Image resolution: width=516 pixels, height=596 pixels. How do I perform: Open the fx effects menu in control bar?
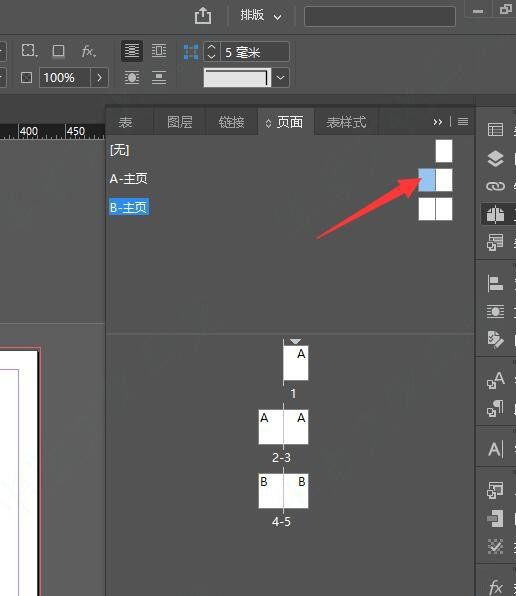point(88,51)
